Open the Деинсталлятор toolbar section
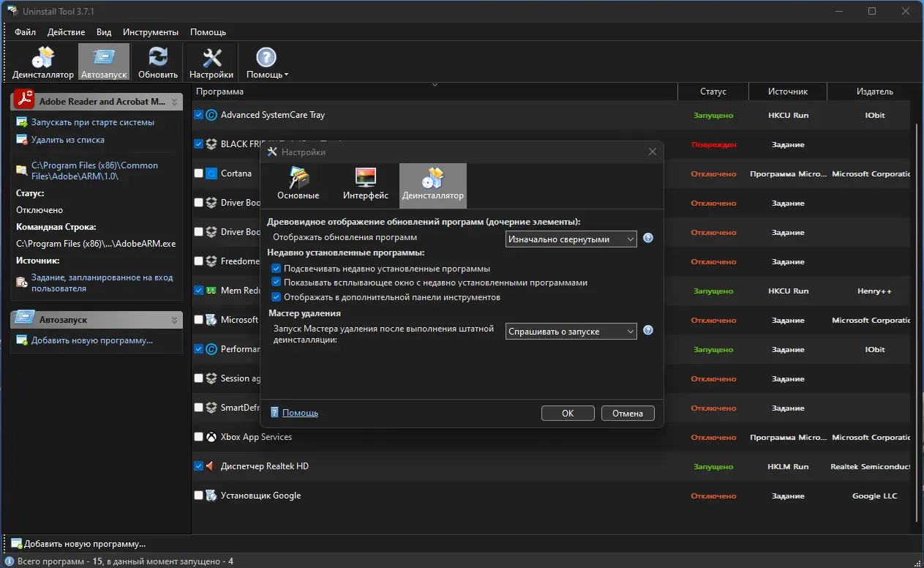This screenshot has height=568, width=924. 43,62
